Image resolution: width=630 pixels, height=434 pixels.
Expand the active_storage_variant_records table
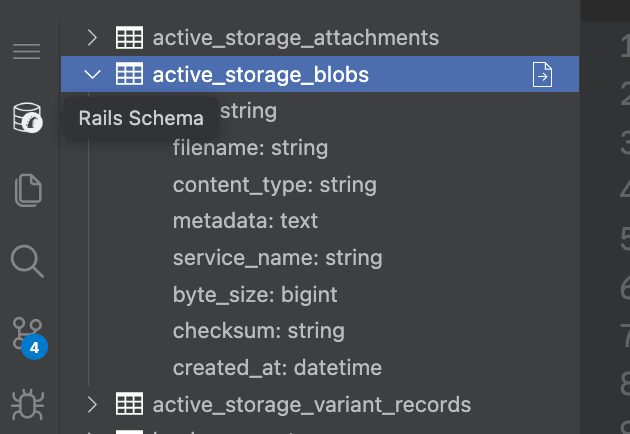pyautogui.click(x=92, y=404)
